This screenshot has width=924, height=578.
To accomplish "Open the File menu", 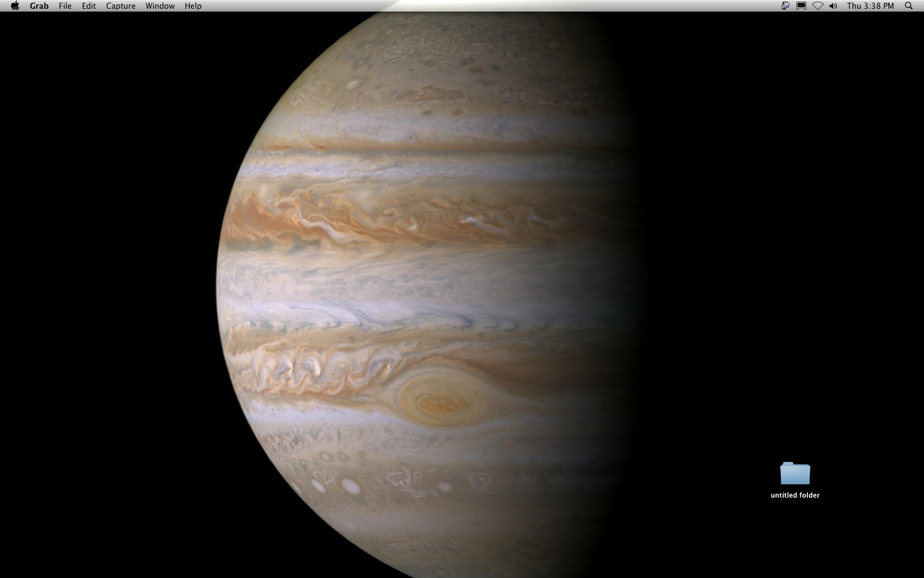I will 65,6.
